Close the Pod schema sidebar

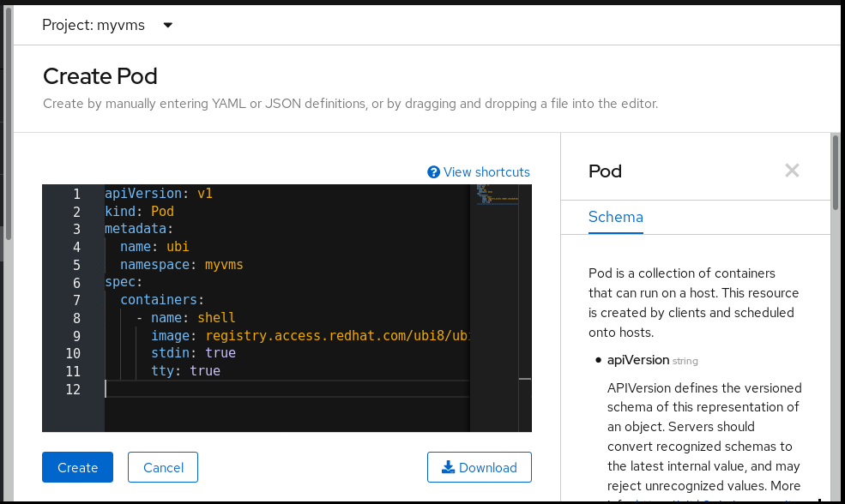click(792, 171)
